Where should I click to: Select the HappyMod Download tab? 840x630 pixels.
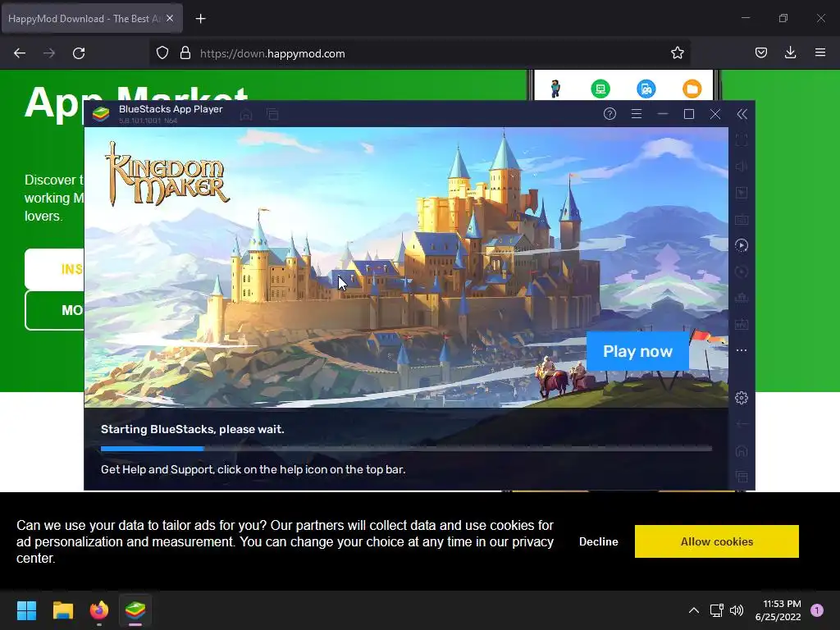(84, 19)
